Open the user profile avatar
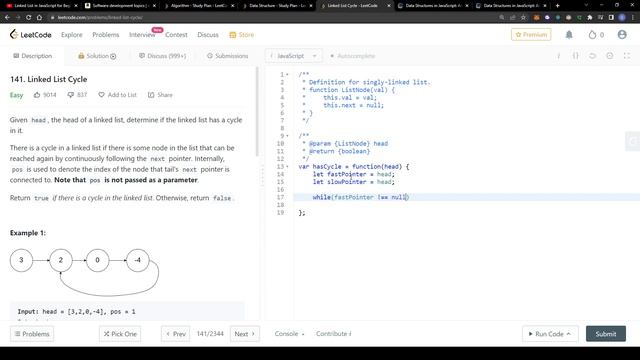The width and height of the screenshot is (640, 360). click(x=622, y=35)
